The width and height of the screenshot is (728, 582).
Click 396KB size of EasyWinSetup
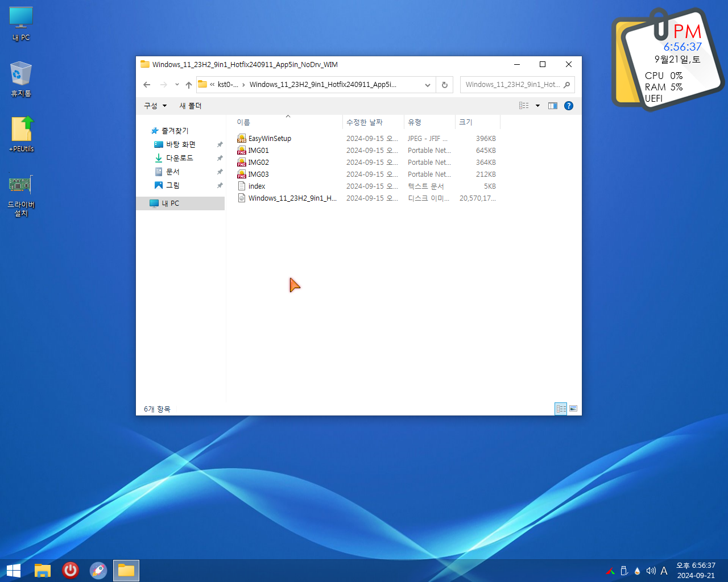click(x=486, y=139)
